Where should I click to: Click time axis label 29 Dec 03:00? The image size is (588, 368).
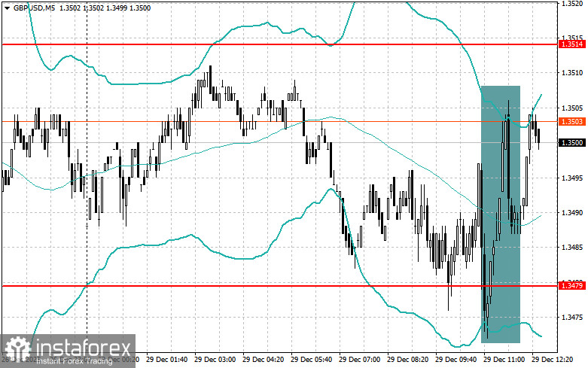(215, 360)
